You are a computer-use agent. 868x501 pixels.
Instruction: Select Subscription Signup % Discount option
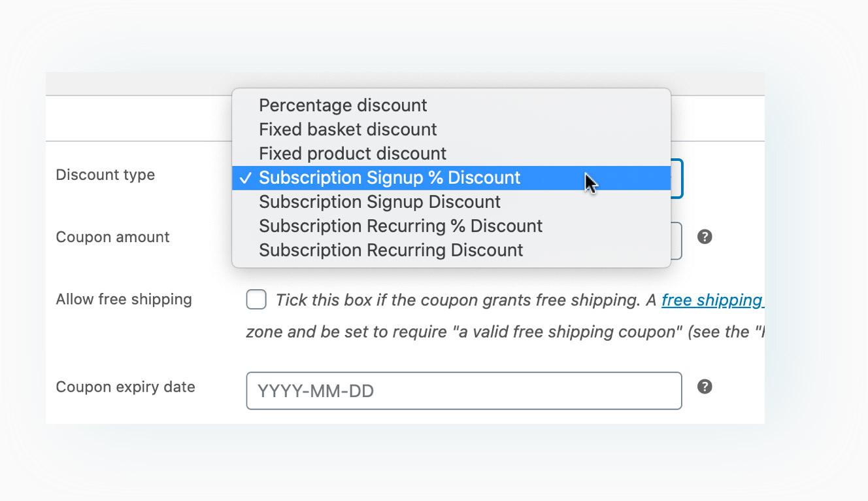(451, 178)
